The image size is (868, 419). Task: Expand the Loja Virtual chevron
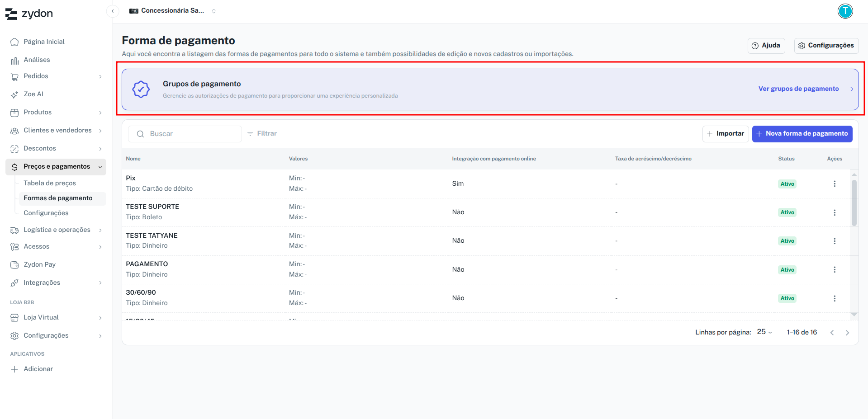[100, 318]
